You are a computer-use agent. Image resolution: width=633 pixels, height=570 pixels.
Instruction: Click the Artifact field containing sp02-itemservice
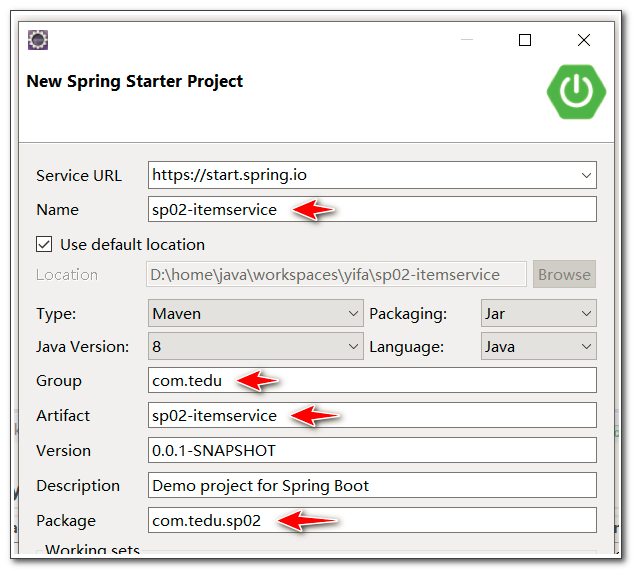click(x=372, y=415)
